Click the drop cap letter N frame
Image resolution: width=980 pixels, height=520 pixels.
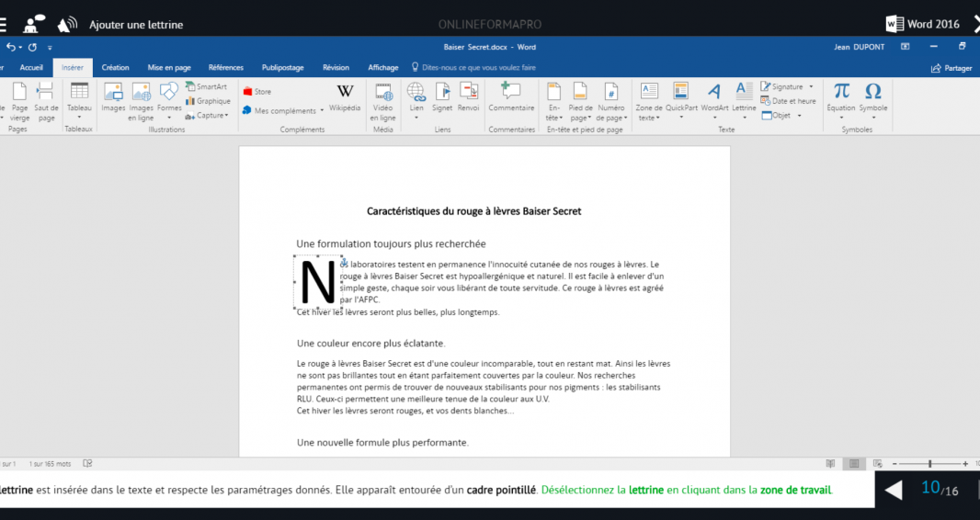[x=318, y=282]
